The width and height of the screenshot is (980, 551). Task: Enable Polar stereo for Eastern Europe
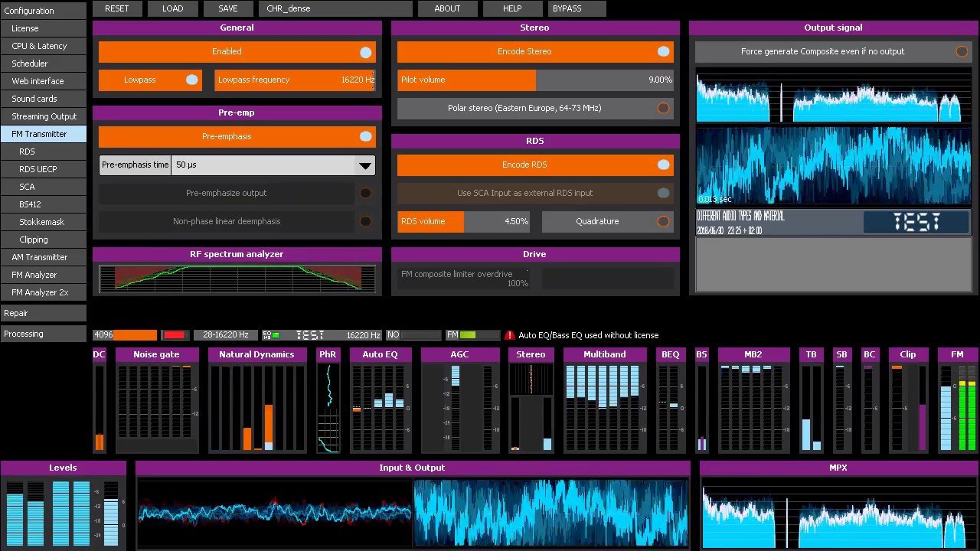click(x=663, y=109)
